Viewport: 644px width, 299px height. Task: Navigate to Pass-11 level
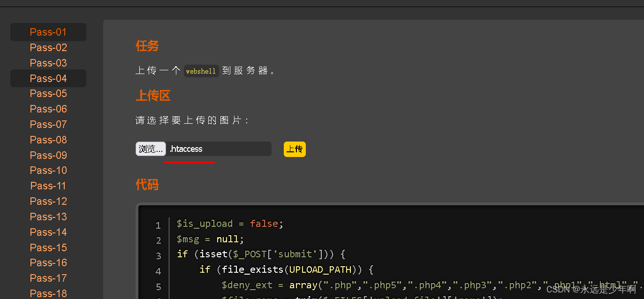coord(48,186)
